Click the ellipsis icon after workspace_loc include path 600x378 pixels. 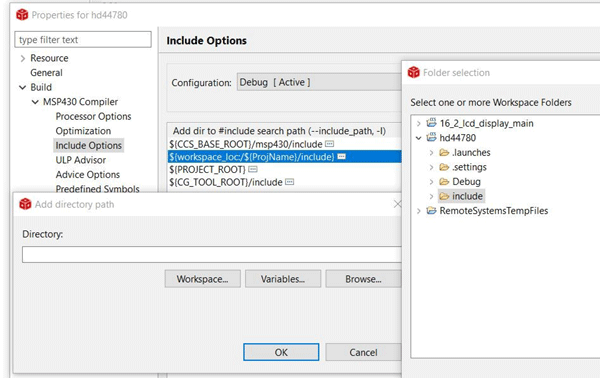(341, 156)
